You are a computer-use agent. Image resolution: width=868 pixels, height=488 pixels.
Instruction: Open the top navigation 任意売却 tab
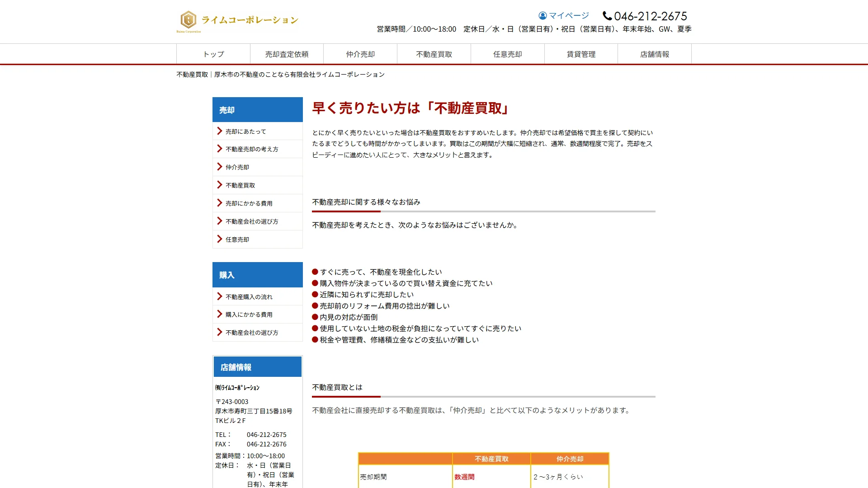(508, 54)
